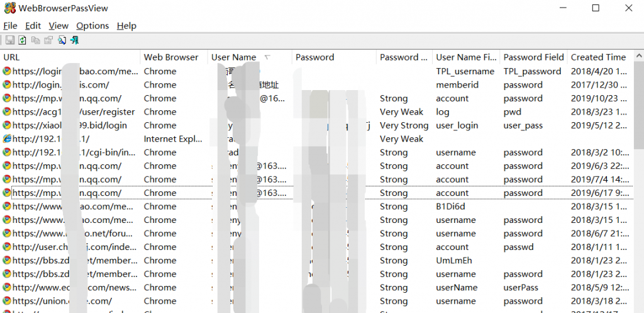Click the Chrome icon of the passwd field row

pyautogui.click(x=6, y=248)
